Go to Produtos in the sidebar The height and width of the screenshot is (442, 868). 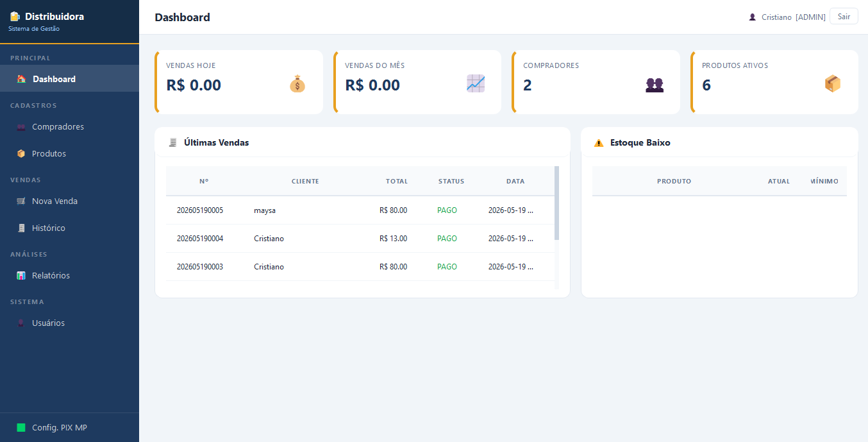coord(69,154)
